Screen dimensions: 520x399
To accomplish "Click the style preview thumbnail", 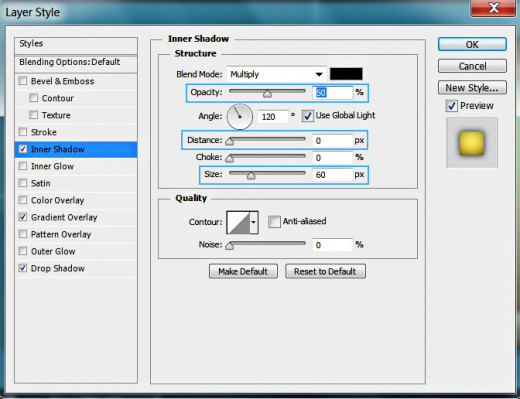I will (472, 143).
